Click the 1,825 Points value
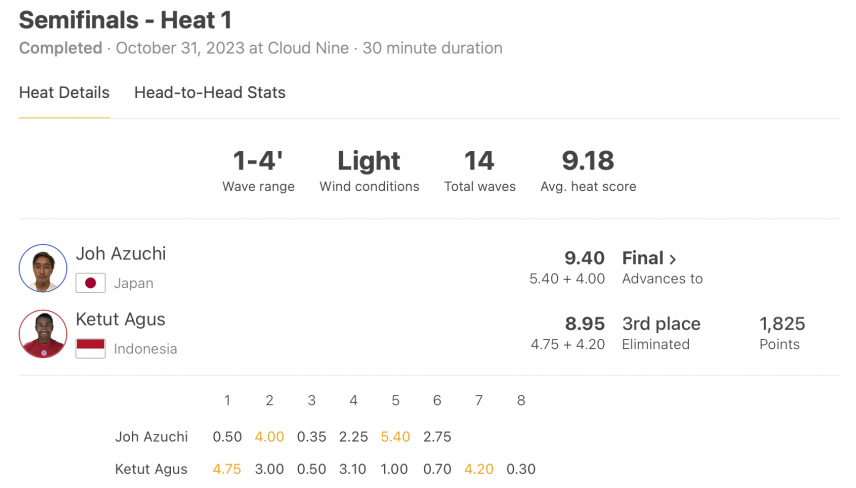The width and height of the screenshot is (856, 488). pyautogui.click(x=782, y=324)
